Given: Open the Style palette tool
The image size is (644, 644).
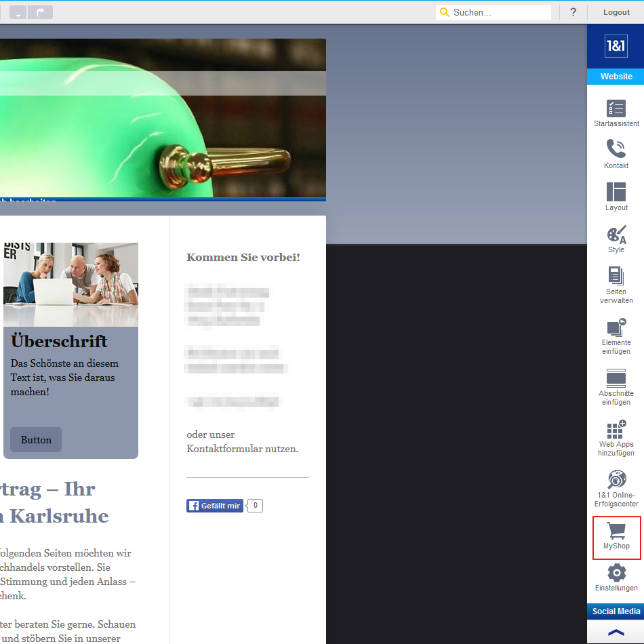Looking at the screenshot, I should point(616,239).
